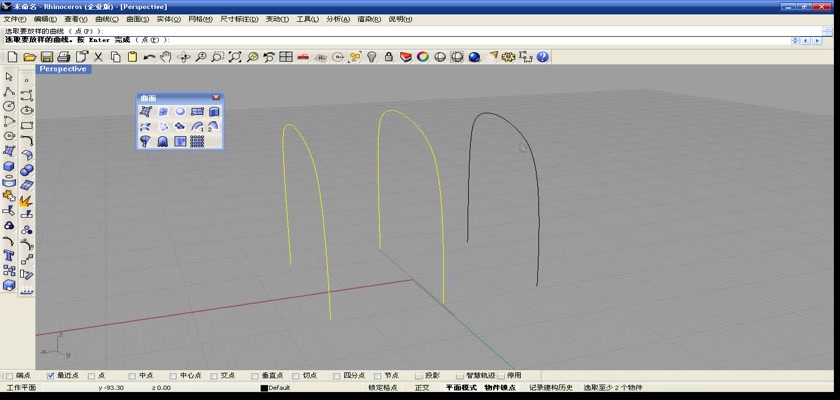
Task: Enable the 交点 snap checkbox
Action: click(x=214, y=376)
